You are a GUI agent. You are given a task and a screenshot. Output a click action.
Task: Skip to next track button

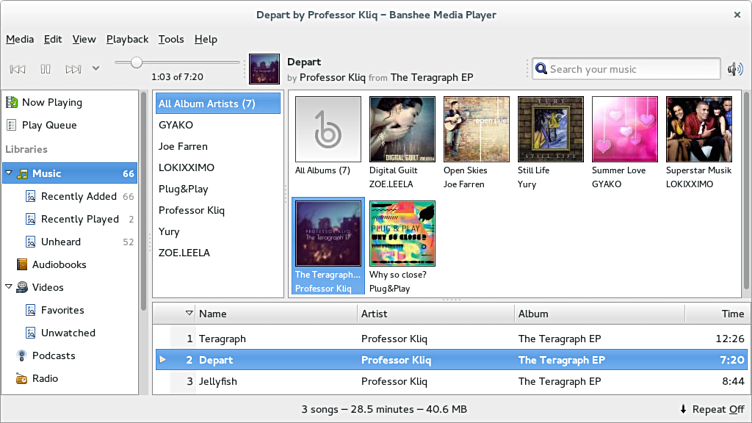tap(73, 69)
